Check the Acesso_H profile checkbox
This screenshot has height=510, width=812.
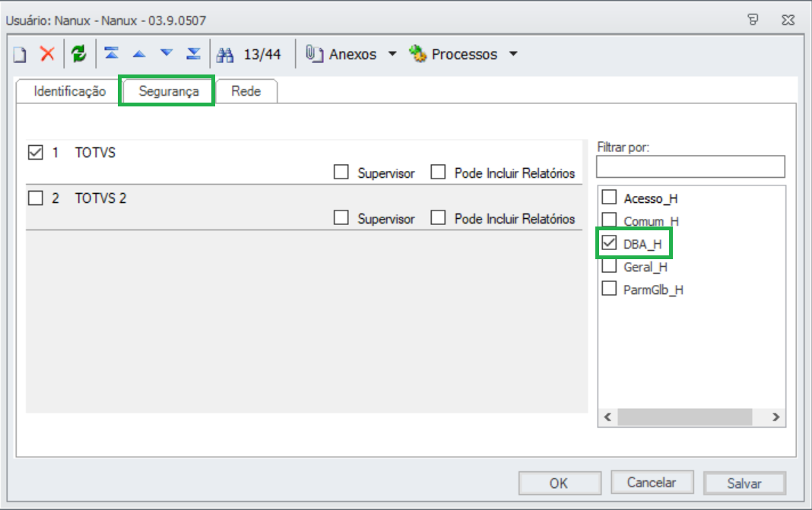610,198
